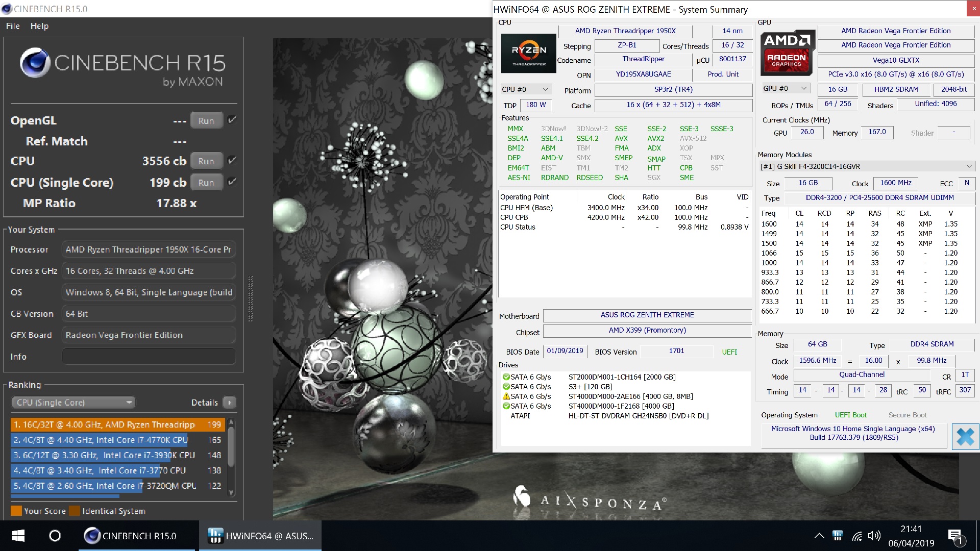Click the HWiNFO tray icon

[838, 536]
